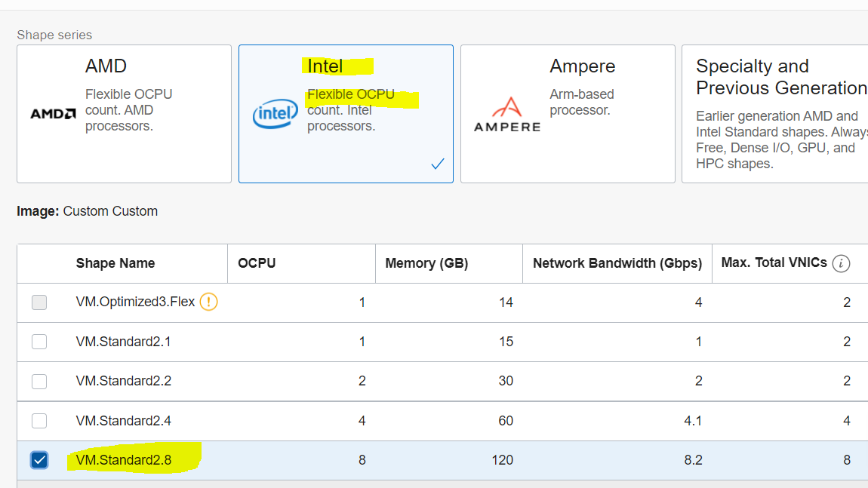Select the Ampere shape series card

pyautogui.click(x=568, y=113)
